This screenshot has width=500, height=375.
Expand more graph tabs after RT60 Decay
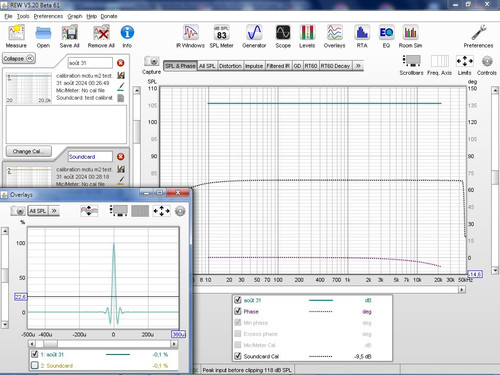(358, 66)
